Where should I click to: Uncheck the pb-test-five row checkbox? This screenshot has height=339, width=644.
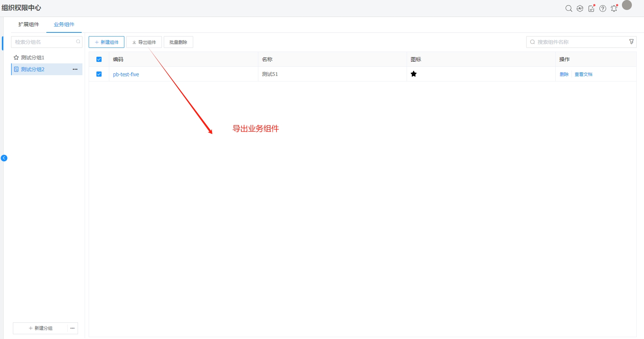[x=99, y=74]
